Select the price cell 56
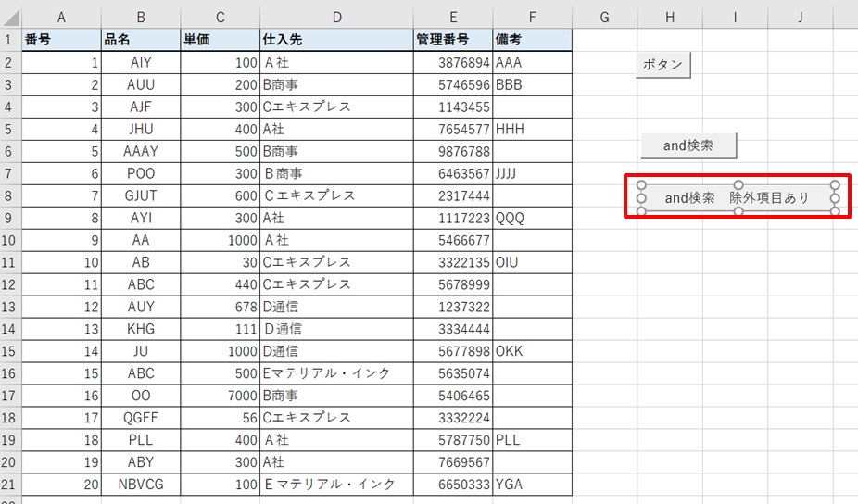 click(x=220, y=418)
